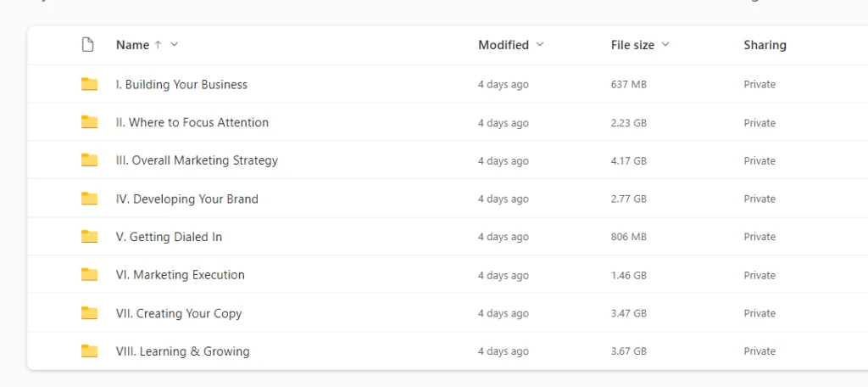
Task: Open the III. Overall Marketing Strategy folder
Action: [197, 160]
